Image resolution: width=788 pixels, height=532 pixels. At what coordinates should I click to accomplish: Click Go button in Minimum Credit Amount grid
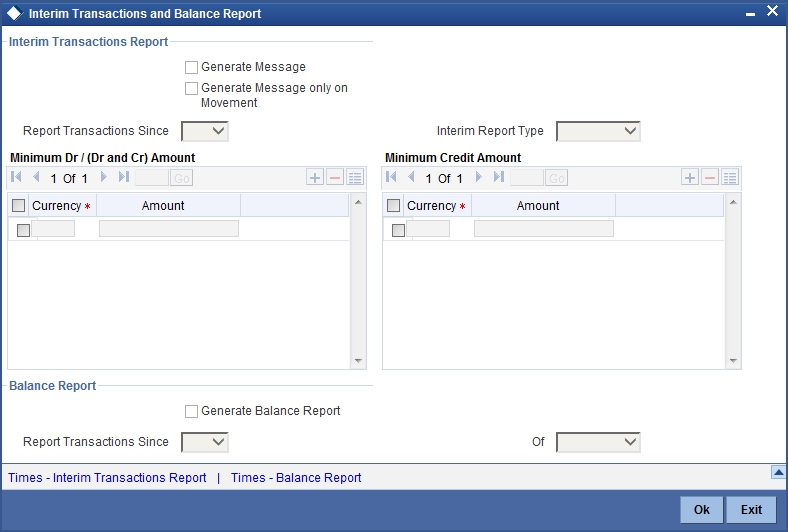click(x=557, y=178)
